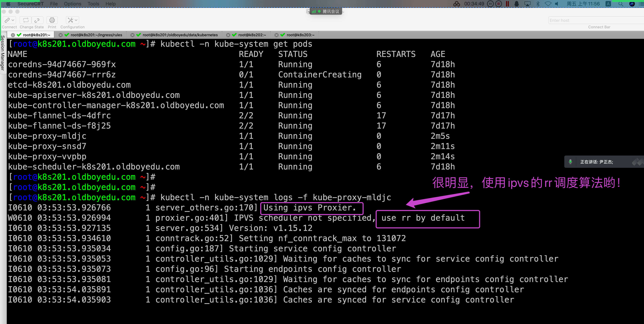Pause the screen recording timer
644x324 pixels.
(x=490, y=4)
